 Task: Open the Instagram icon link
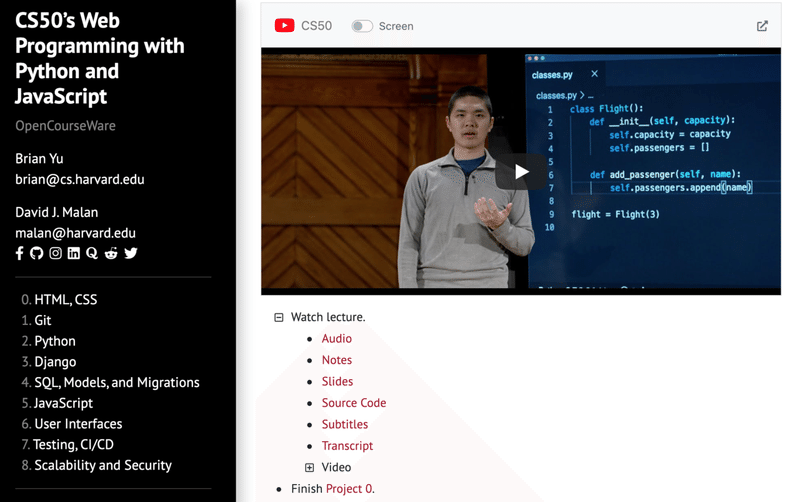coord(55,253)
